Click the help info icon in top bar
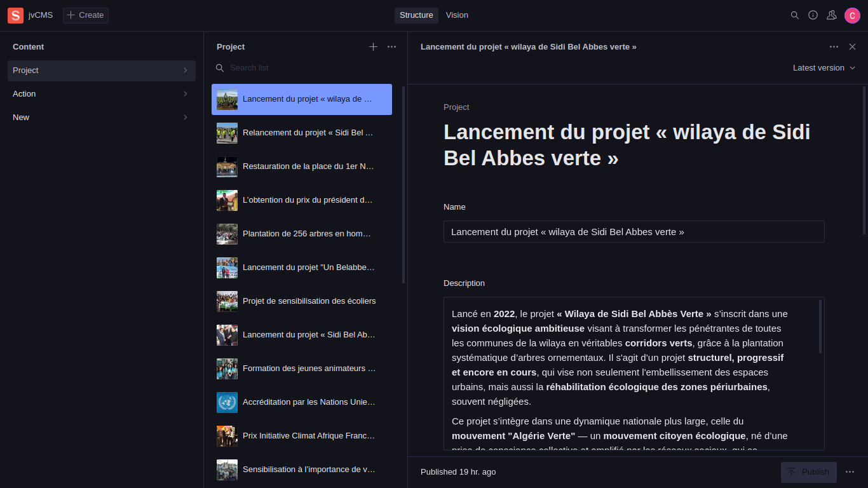868x488 pixels. 813,15
